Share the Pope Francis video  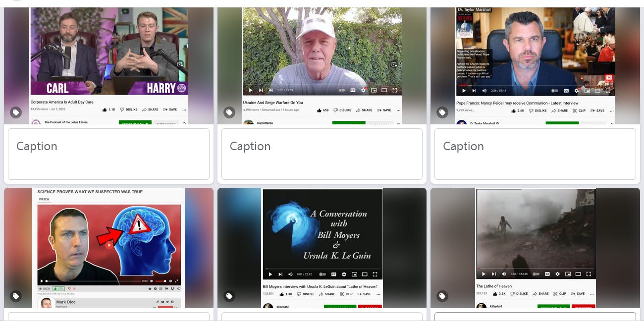click(559, 110)
